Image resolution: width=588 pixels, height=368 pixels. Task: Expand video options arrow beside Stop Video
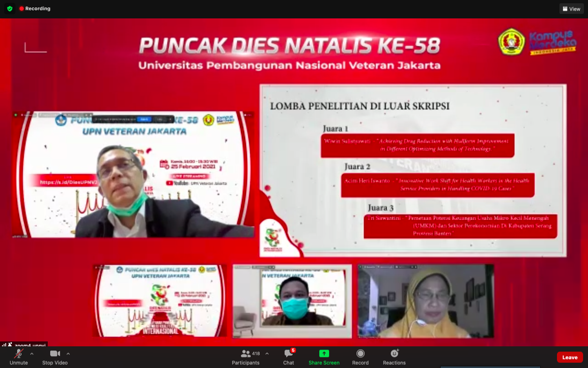[x=68, y=354]
